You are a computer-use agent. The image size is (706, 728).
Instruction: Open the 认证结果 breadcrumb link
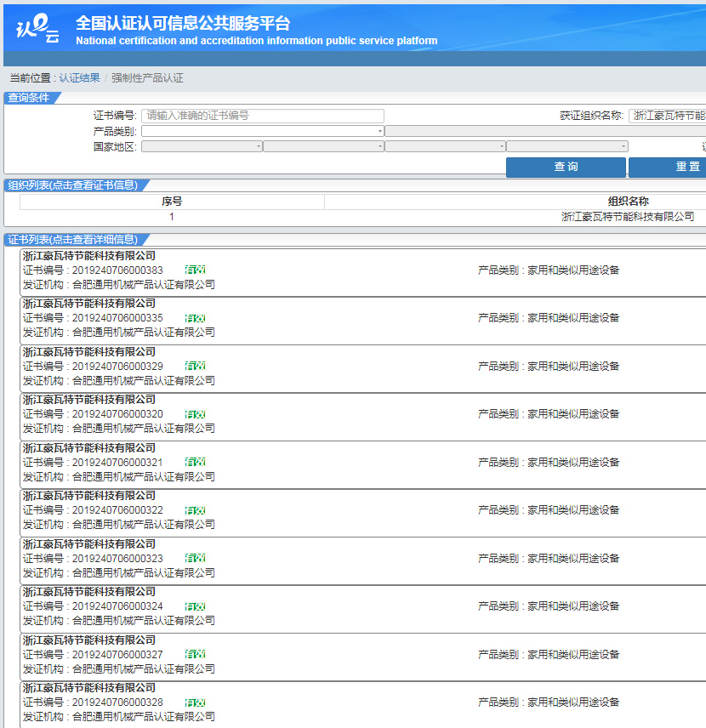point(79,78)
